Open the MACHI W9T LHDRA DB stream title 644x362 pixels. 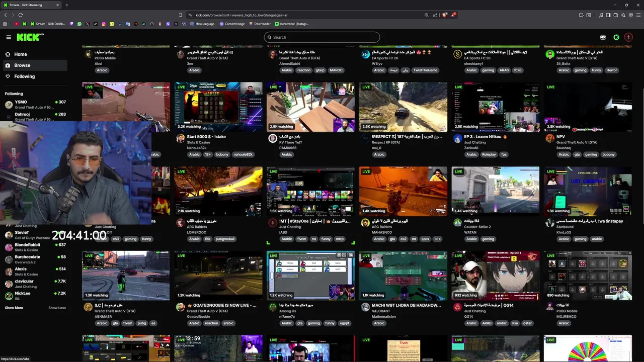(x=406, y=305)
